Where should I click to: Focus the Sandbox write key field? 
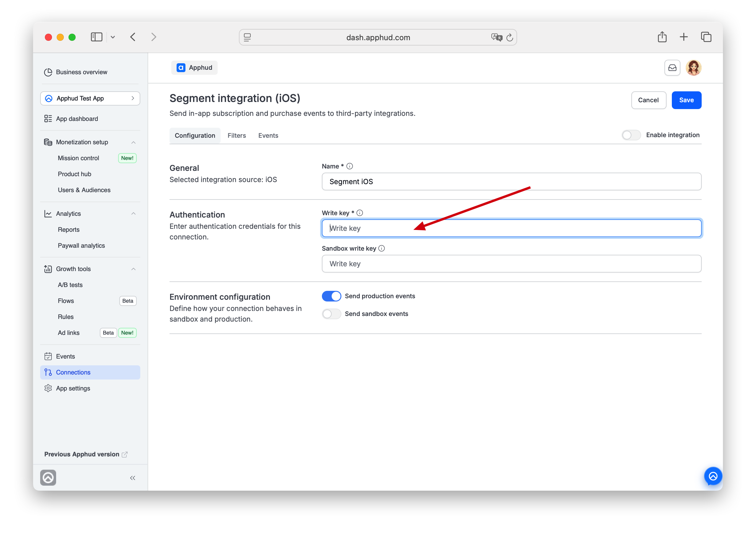[x=511, y=264]
